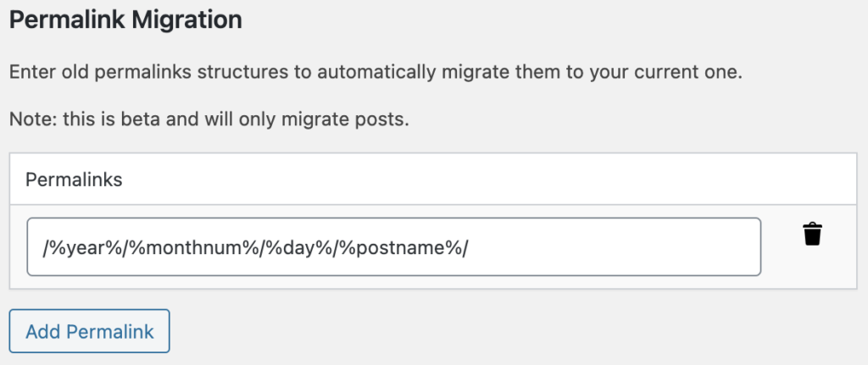
Task: Click the Permalink Migration section heading
Action: [125, 20]
